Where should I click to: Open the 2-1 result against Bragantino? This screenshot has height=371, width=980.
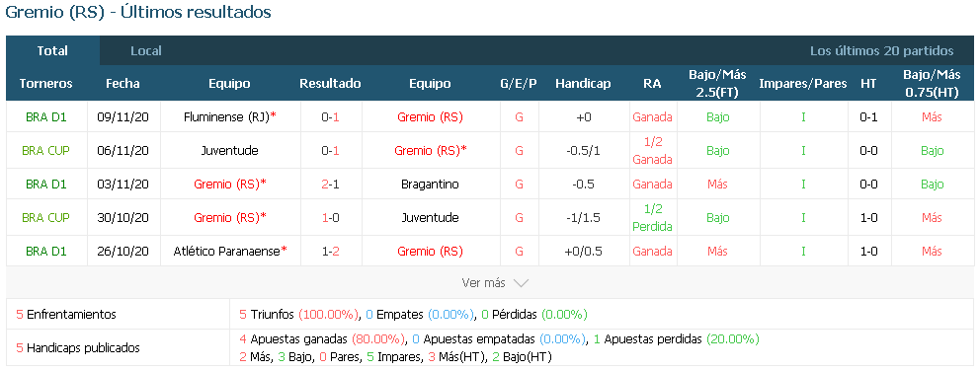[330, 185]
